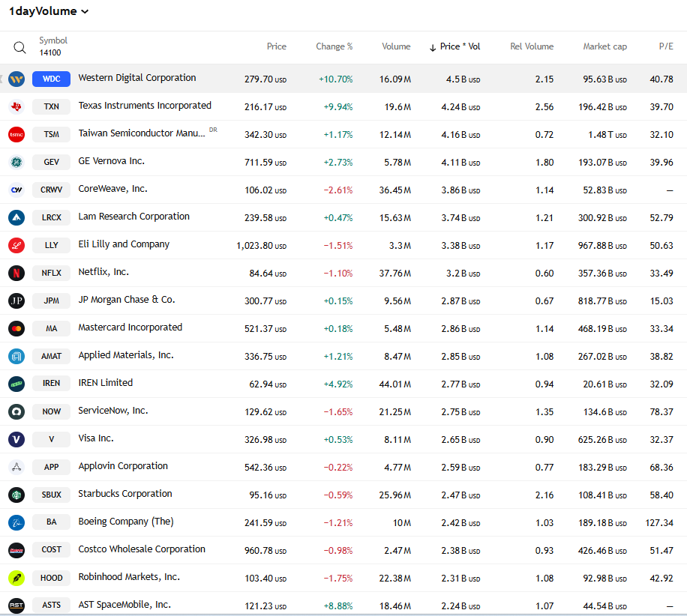Click the TSMC logo icon
Viewport: 687px width, 616px height.
coord(16,134)
